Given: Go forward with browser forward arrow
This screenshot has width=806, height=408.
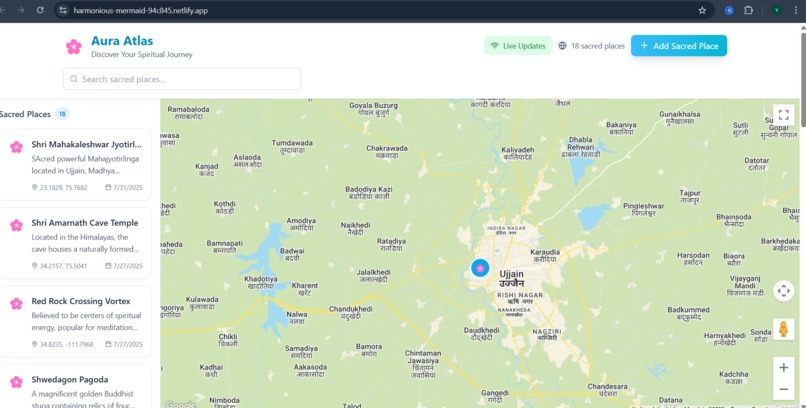Looking at the screenshot, I should click(x=21, y=10).
